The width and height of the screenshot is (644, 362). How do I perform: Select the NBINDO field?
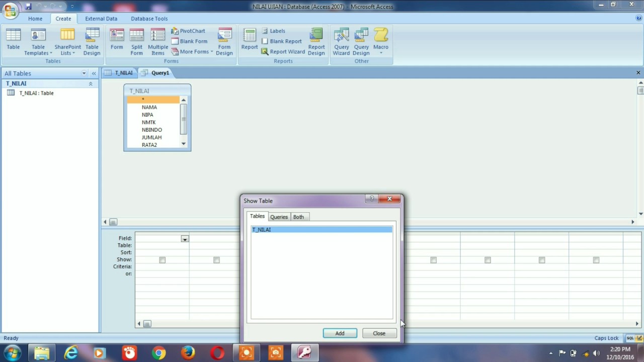(x=152, y=130)
